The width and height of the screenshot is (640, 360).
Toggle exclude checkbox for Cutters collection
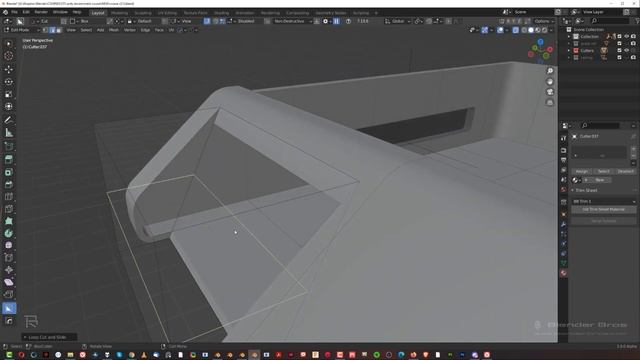[620, 51]
